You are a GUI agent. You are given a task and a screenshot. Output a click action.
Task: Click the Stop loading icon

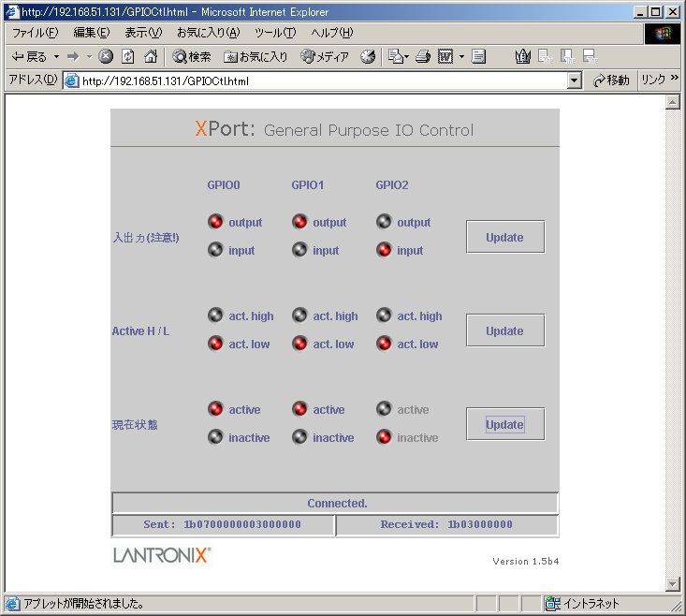pos(106,56)
